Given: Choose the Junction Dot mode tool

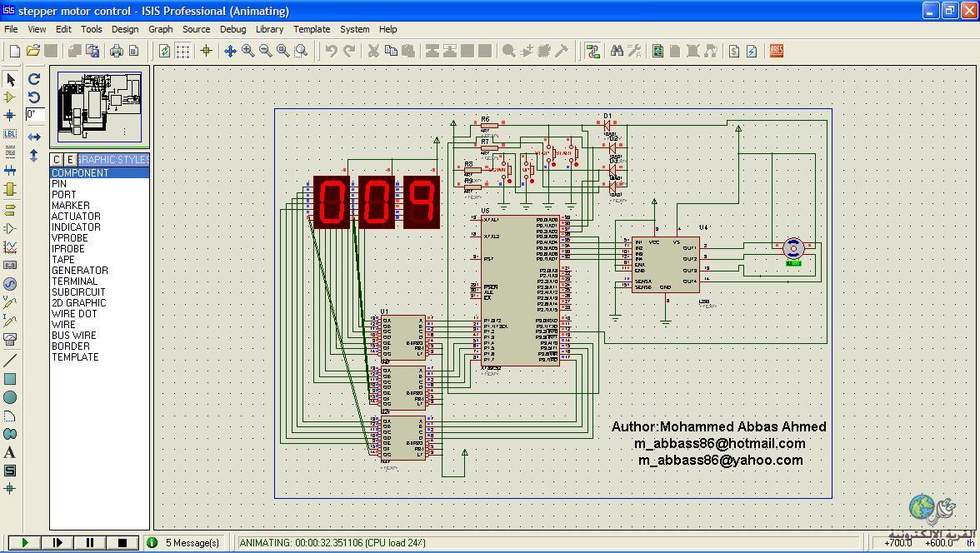Looking at the screenshot, I should pyautogui.click(x=10, y=116).
